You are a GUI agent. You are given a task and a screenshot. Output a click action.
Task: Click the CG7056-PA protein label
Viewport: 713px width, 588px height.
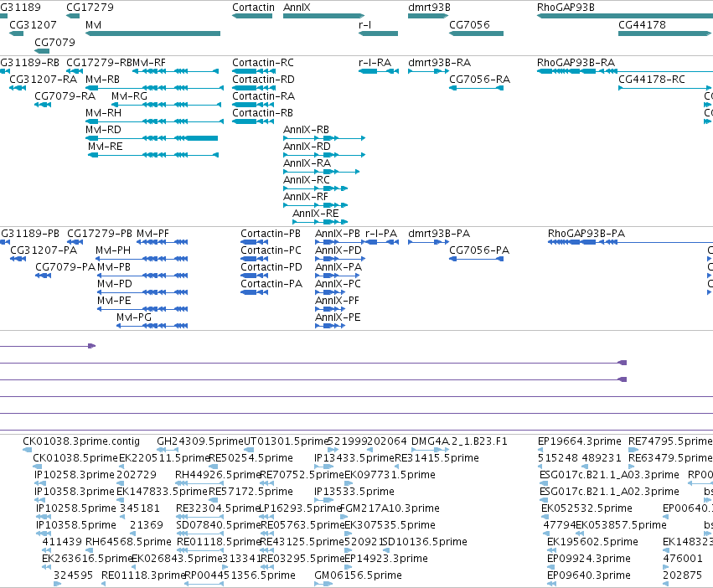(x=479, y=250)
